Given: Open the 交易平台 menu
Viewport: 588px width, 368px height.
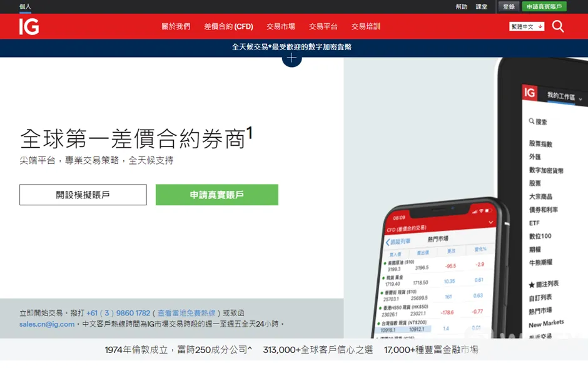Looking at the screenshot, I should coord(323,27).
